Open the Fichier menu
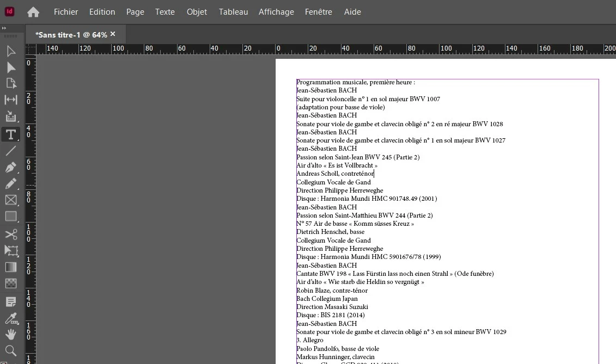Image resolution: width=616 pixels, height=364 pixels. pos(66,12)
